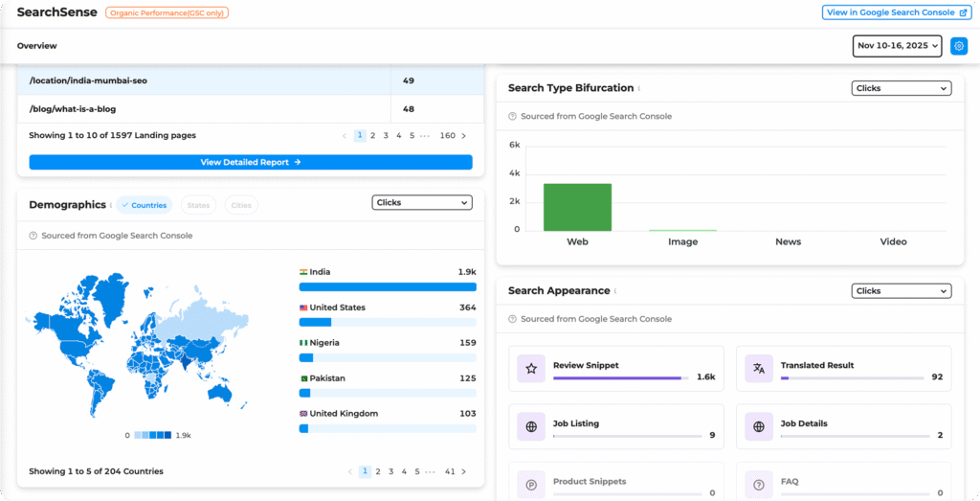Screen dimensions: 980x501
Task: Click the Job Details globe icon
Action: [759, 426]
